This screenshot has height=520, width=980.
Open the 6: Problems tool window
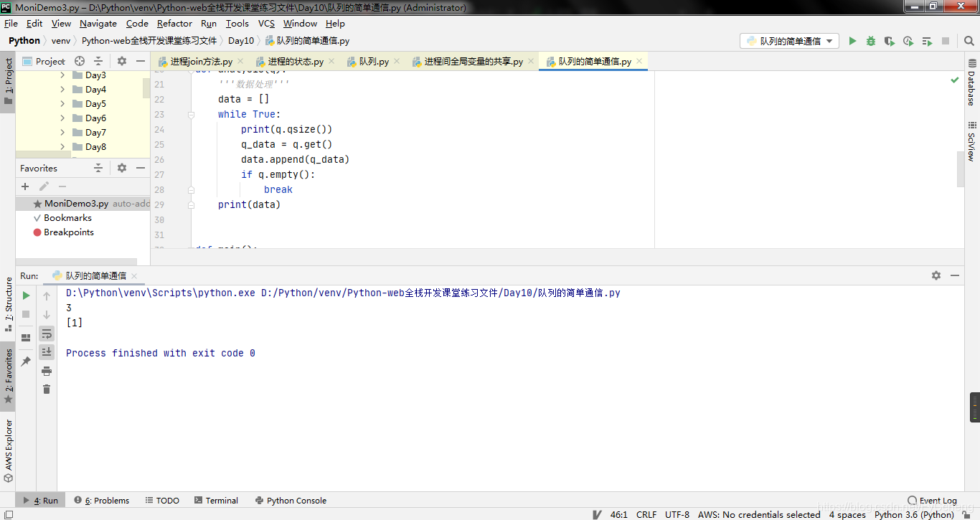101,501
